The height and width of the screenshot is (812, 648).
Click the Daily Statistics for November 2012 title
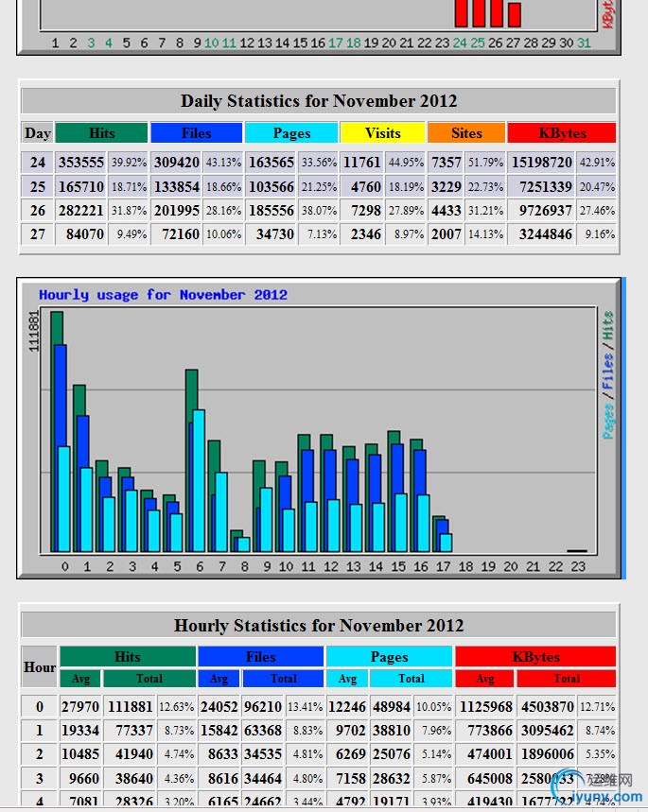(318, 100)
